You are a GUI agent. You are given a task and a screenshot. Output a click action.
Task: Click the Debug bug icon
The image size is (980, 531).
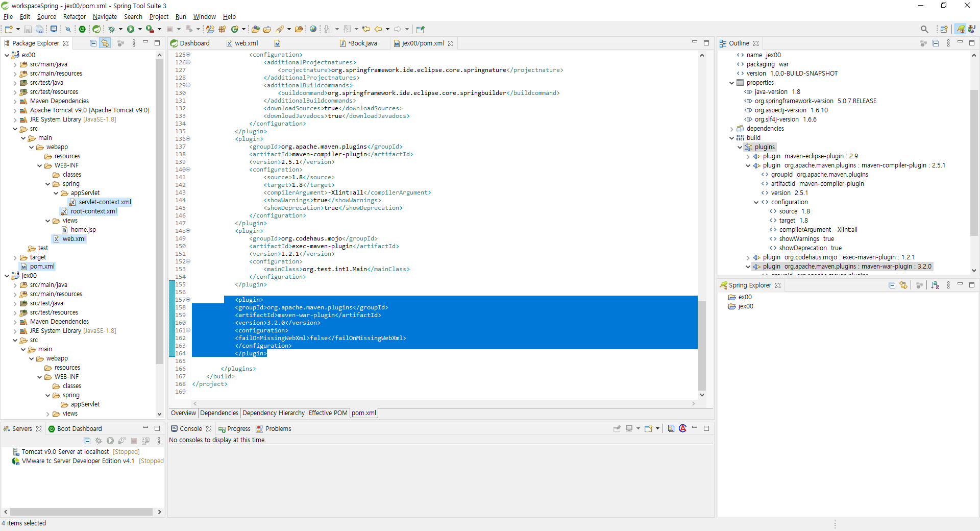click(111, 29)
